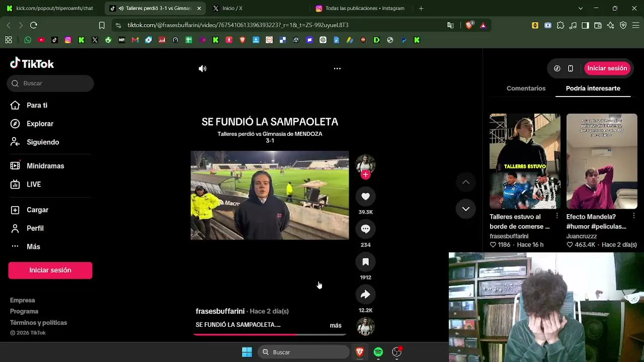This screenshot has height=362, width=644.
Task: Open the Brave main hamburger menu
Action: [635, 25]
